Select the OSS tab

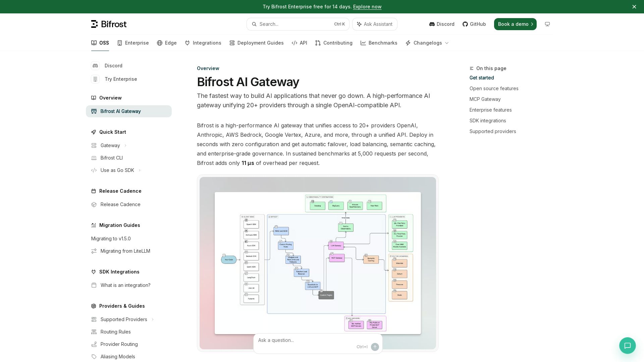[x=100, y=43]
